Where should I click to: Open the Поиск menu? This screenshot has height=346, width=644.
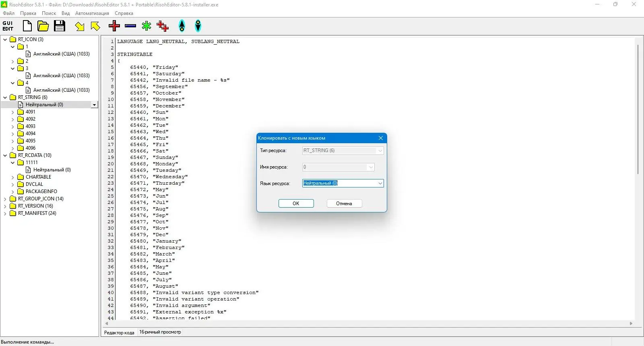coord(49,13)
